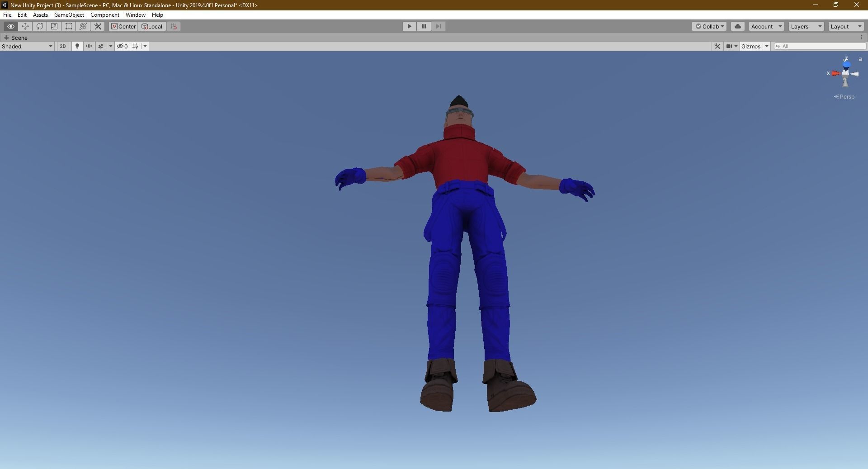The width and height of the screenshot is (868, 469).
Task: Pause the game playback
Action: point(424,26)
